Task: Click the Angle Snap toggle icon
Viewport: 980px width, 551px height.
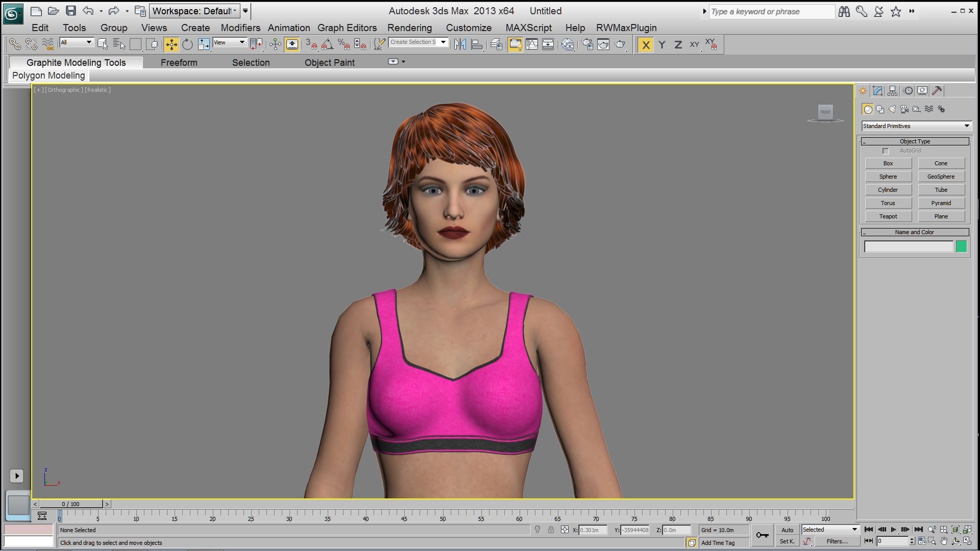Action: (x=328, y=45)
